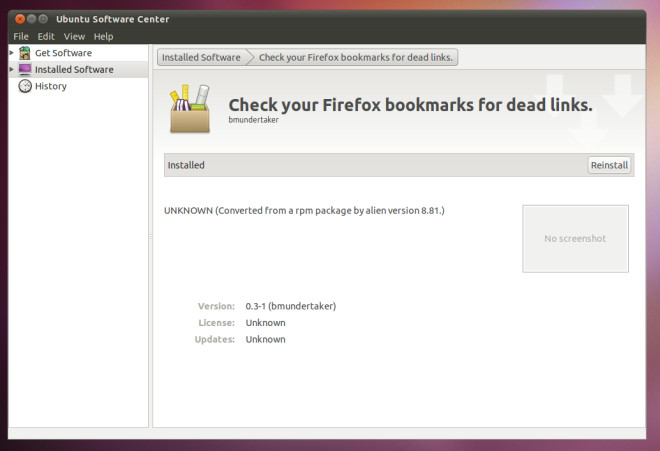Click the UNKNOWN converted from rpm description
Screen dimensions: 660x451
pyautogui.click(x=304, y=211)
